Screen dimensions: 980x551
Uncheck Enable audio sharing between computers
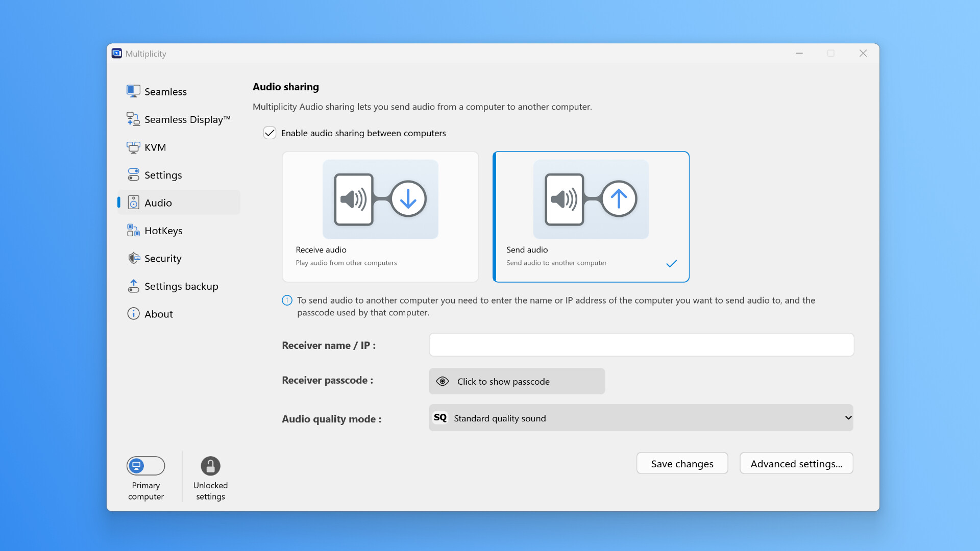pos(269,133)
